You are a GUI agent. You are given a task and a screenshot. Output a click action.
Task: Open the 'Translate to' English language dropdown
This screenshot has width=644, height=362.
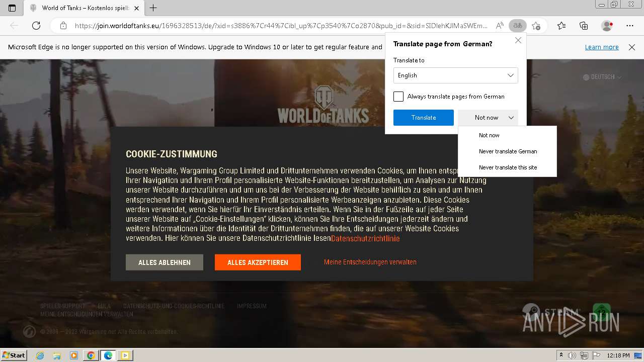click(456, 75)
